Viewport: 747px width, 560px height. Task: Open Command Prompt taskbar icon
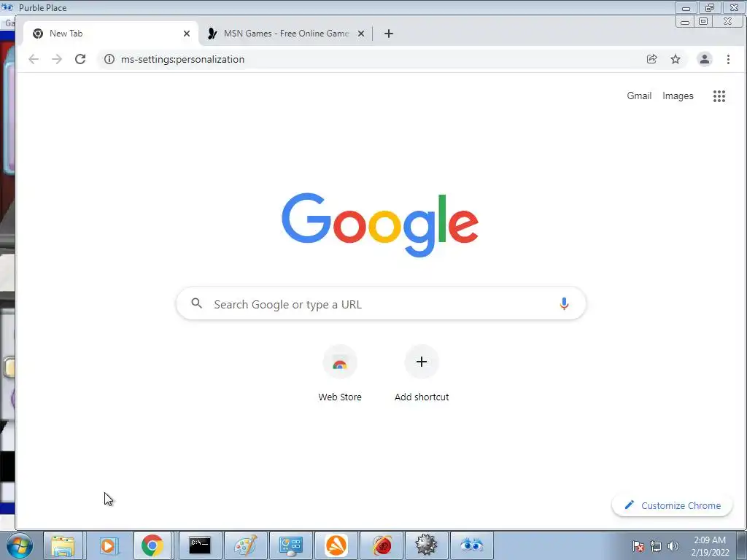200,545
